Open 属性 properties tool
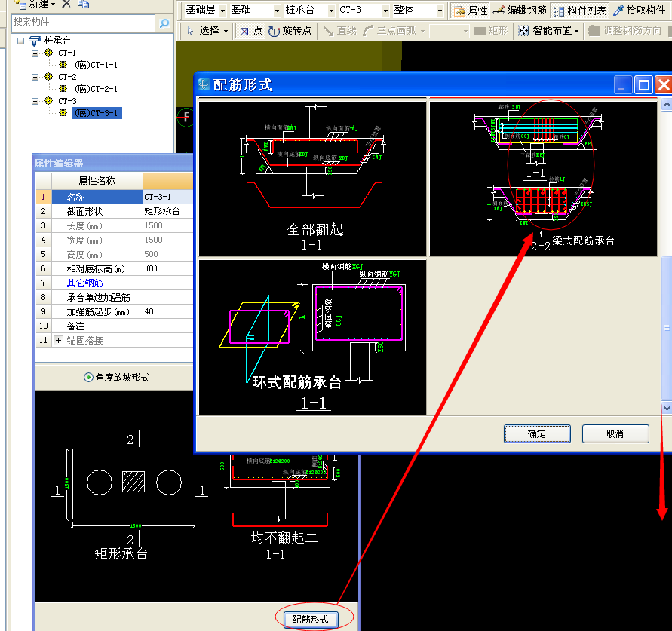The image size is (672, 631). pyautogui.click(x=471, y=11)
